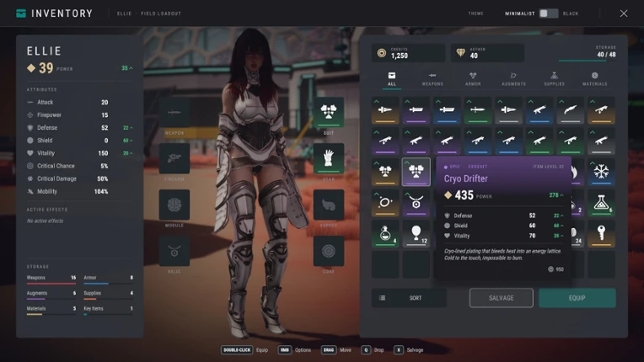Select the Gear glove equipment slot
This screenshot has width=644, height=362.
[329, 158]
